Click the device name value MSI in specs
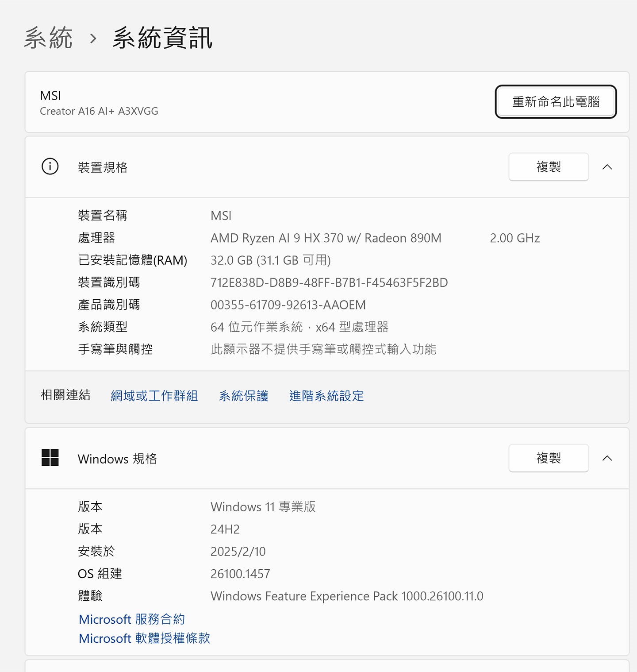Image resolution: width=637 pixels, height=672 pixels. tap(221, 216)
